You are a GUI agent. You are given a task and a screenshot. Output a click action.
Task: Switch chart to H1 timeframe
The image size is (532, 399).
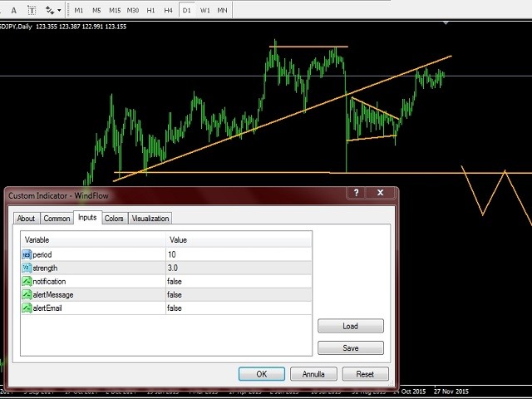click(150, 10)
